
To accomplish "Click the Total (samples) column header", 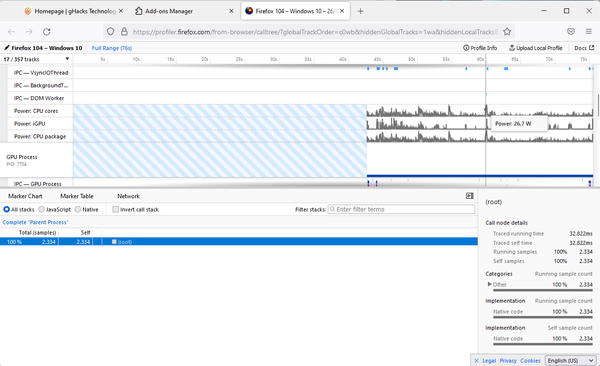I will [37, 232].
